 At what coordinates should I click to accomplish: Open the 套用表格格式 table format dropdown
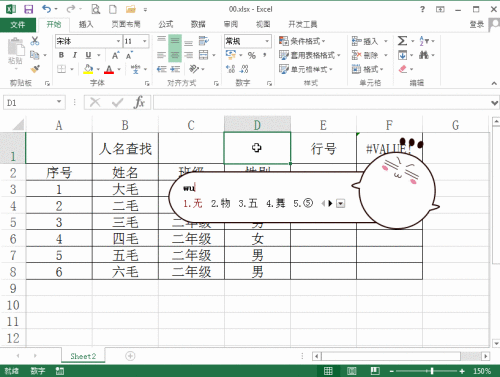(x=310, y=55)
